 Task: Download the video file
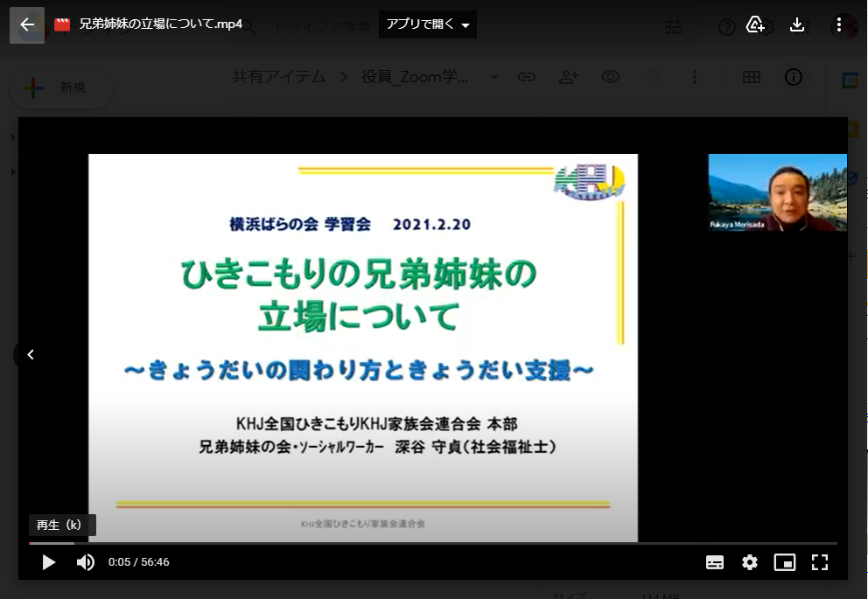click(796, 24)
